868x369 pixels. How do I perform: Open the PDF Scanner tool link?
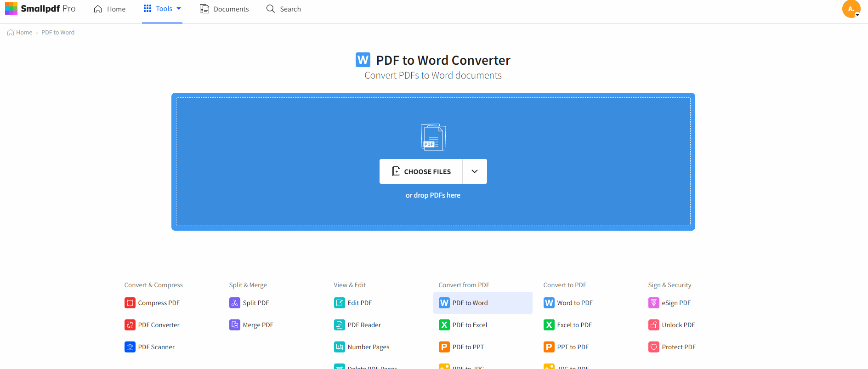coord(156,347)
